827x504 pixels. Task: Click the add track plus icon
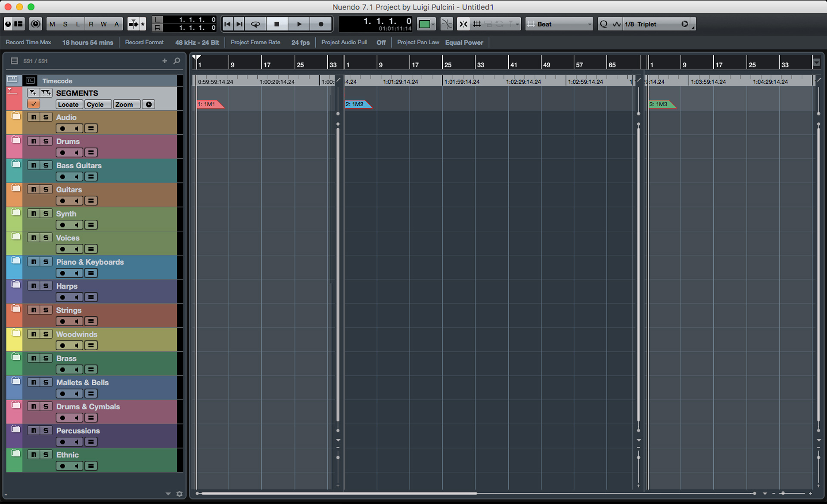165,61
